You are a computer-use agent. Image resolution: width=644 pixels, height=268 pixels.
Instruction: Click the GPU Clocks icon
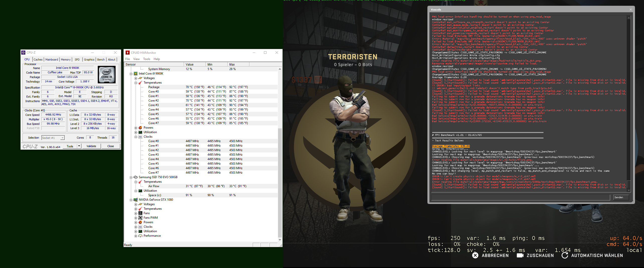[x=140, y=227]
